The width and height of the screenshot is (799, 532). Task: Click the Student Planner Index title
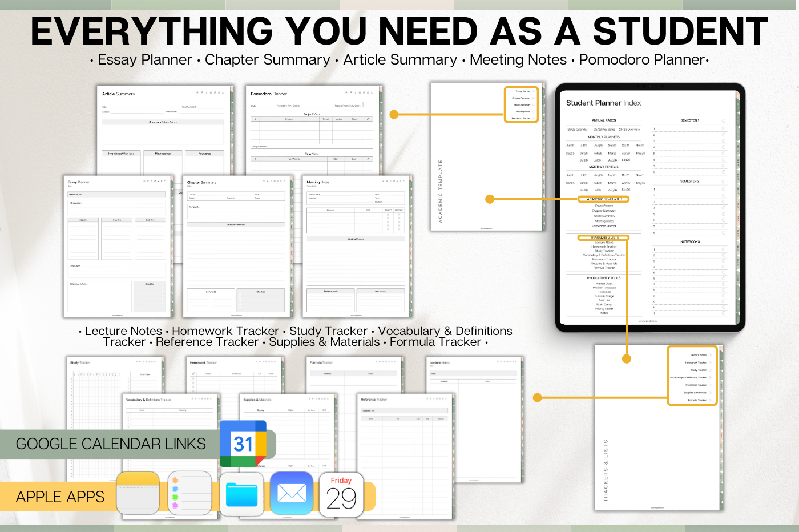coord(603,103)
